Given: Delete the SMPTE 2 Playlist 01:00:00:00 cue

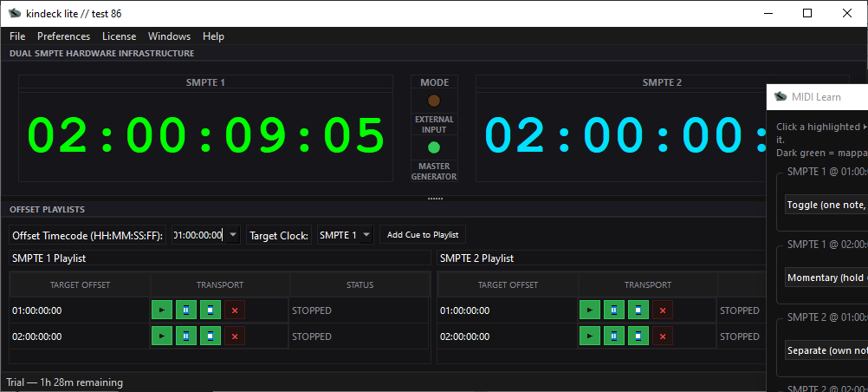Looking at the screenshot, I should (x=663, y=310).
